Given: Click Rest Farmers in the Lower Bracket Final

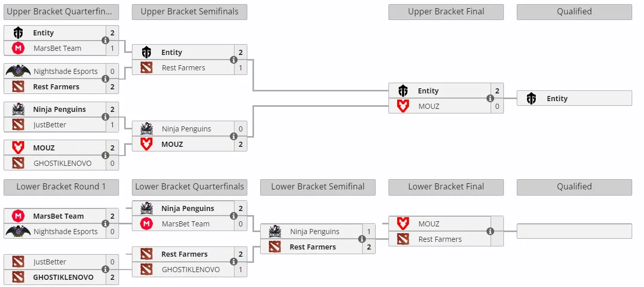Looking at the screenshot, I should [440, 239].
